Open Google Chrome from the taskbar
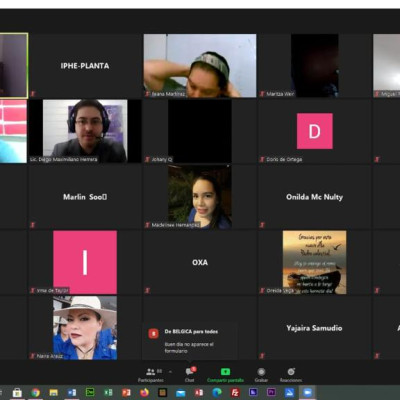 pyautogui.click(x=36, y=393)
